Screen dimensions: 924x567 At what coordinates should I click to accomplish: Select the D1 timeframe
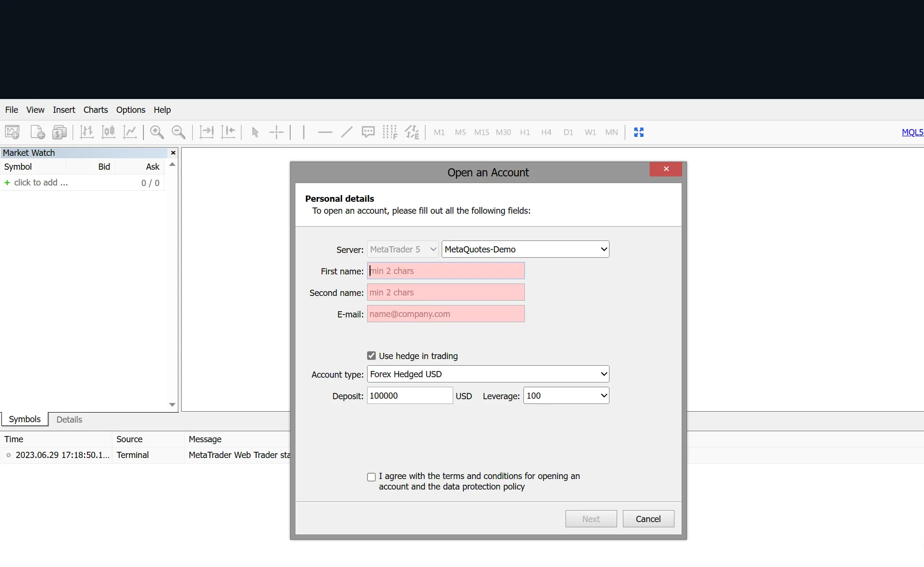568,132
